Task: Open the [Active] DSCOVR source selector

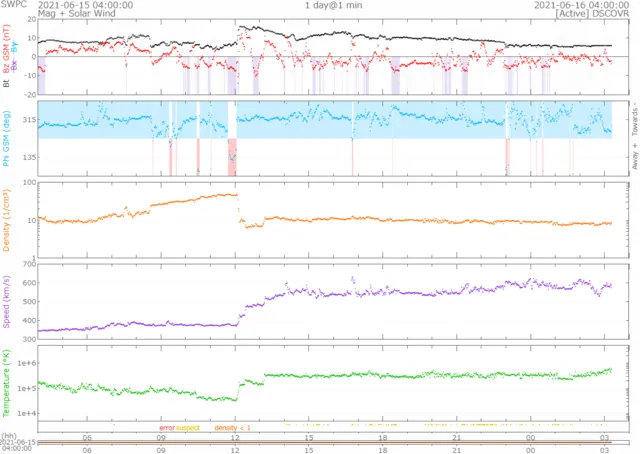Action: 590,14
